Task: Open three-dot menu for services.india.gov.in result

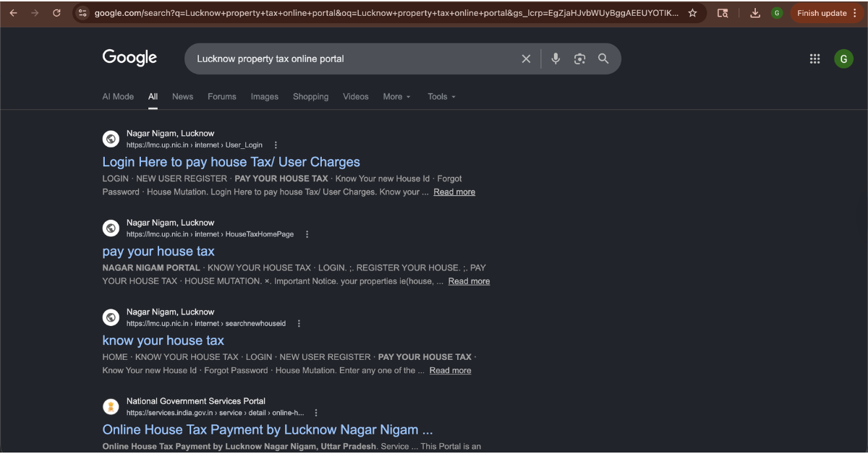Action: click(x=316, y=413)
